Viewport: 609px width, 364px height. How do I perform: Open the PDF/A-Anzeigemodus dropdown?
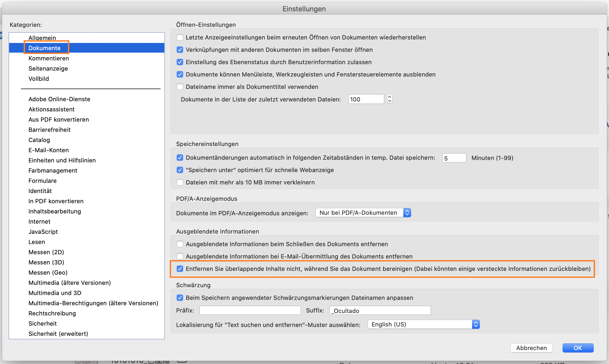point(363,213)
